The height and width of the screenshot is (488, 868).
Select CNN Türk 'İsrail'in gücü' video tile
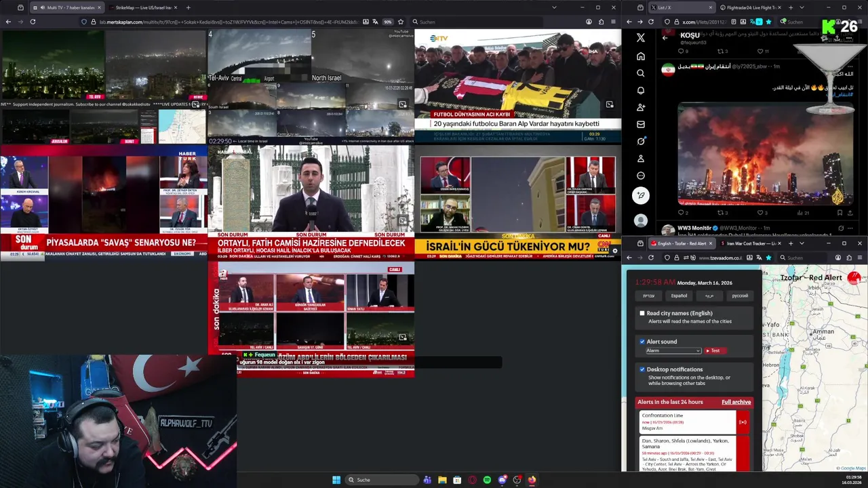point(517,202)
